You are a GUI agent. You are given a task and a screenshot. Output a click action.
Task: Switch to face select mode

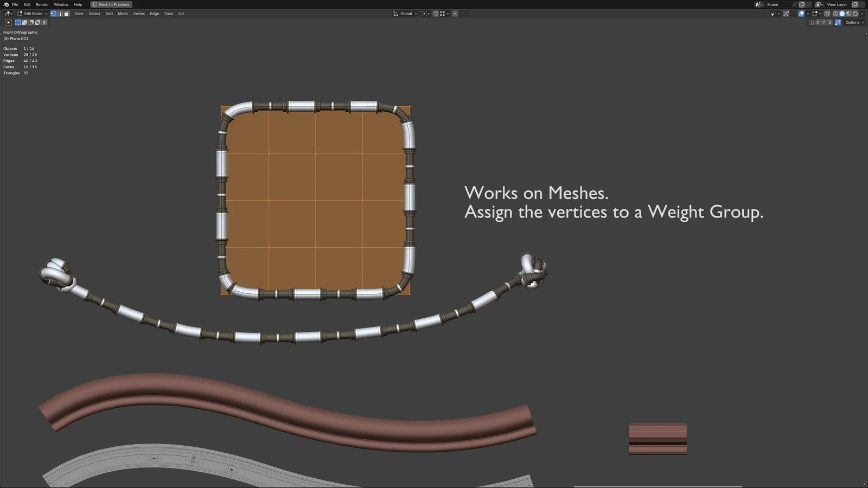67,14
